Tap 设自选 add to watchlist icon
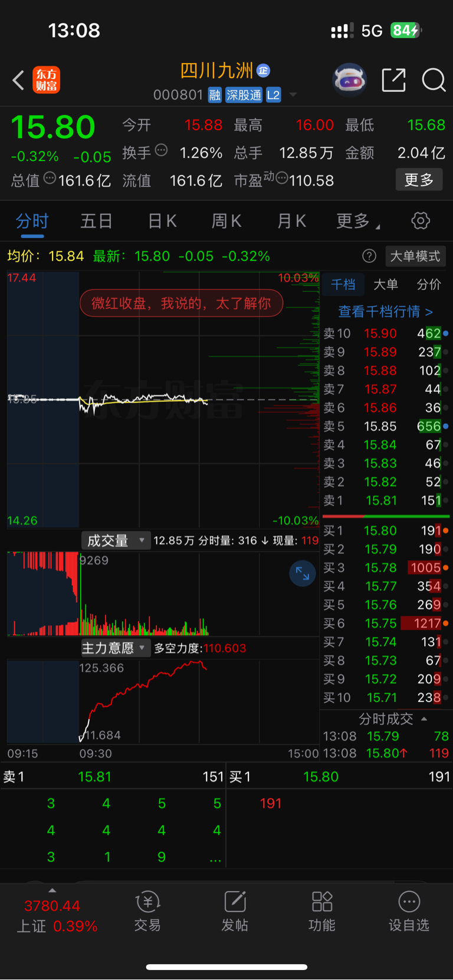Screen dimensions: 453x980 [x=409, y=911]
